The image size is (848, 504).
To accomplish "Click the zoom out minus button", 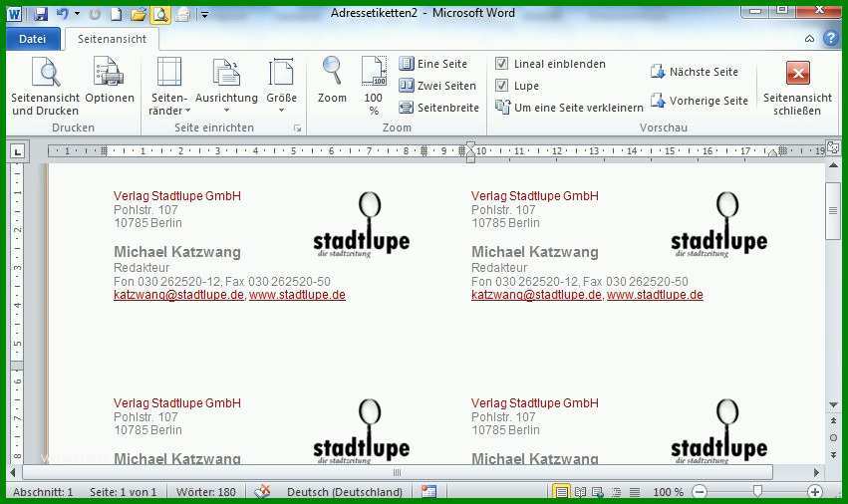I will pos(700,492).
